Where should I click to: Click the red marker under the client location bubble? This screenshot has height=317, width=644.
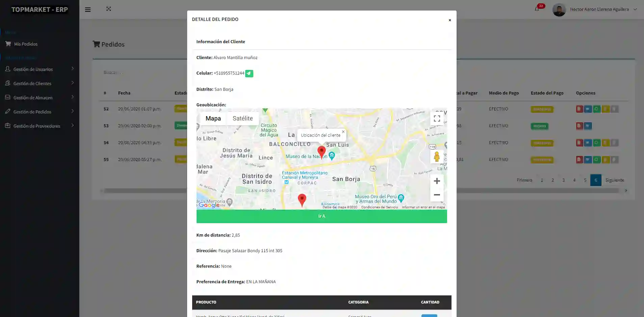[321, 152]
